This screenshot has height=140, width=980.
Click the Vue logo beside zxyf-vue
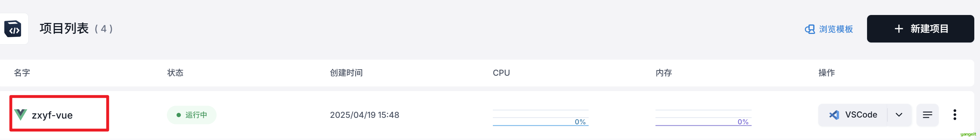pos(20,115)
